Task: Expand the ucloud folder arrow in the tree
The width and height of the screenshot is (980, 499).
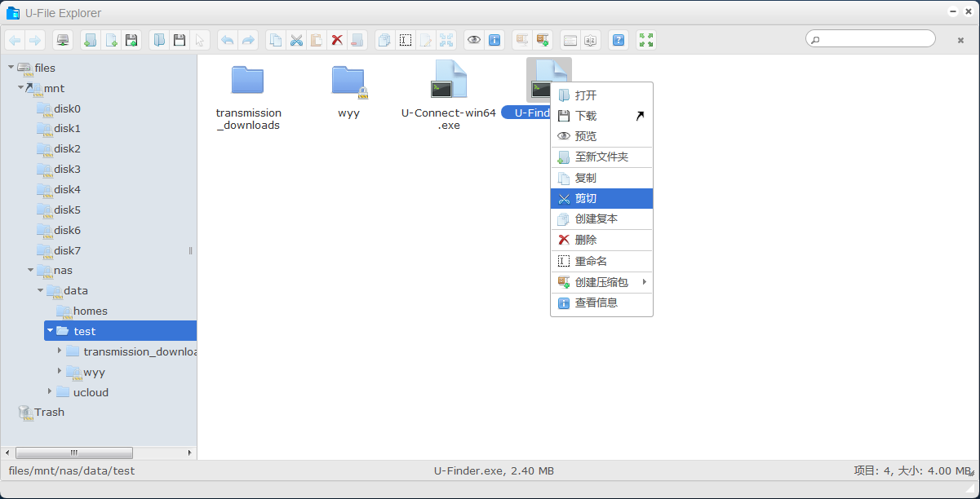Action: pyautogui.click(x=51, y=392)
